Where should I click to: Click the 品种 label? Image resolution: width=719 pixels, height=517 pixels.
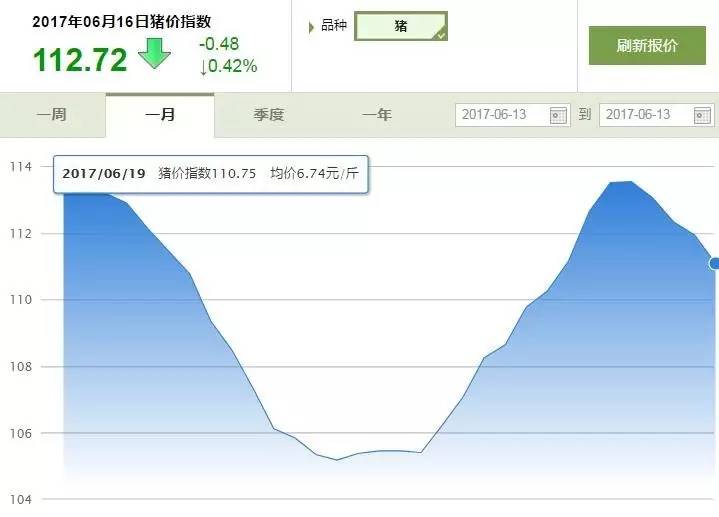334,25
